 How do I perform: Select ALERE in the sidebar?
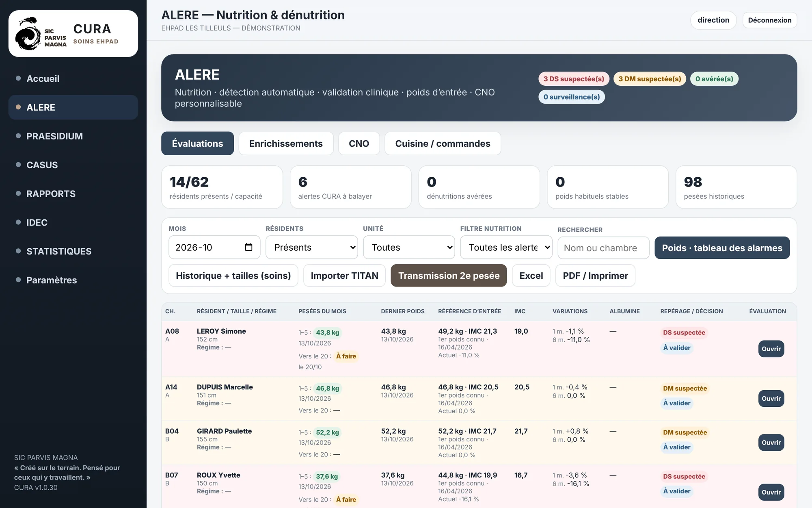point(73,107)
